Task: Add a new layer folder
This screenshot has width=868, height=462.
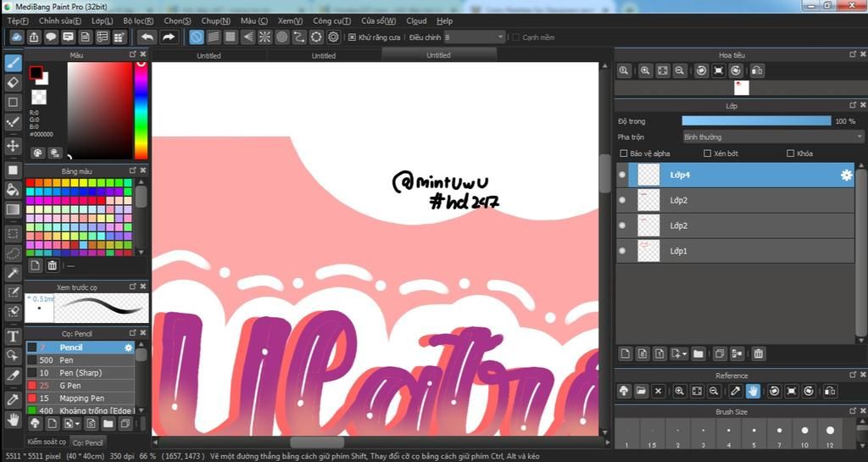Action: [698, 353]
